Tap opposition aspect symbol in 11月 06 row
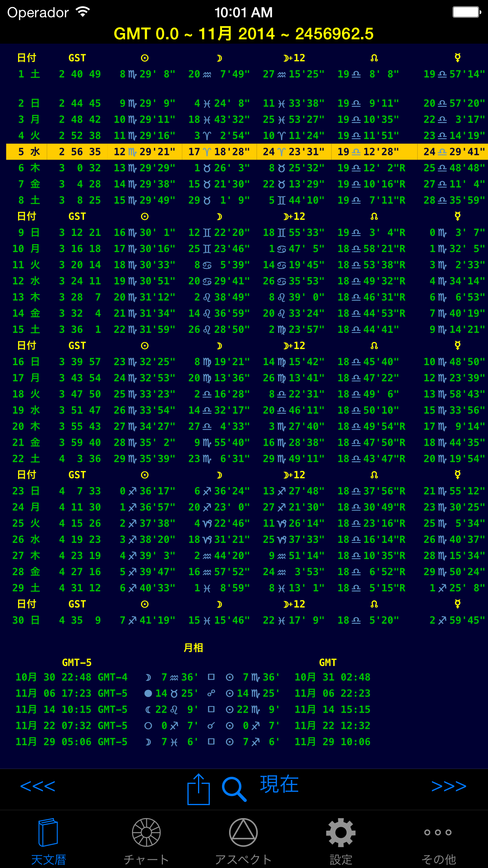 211,694
